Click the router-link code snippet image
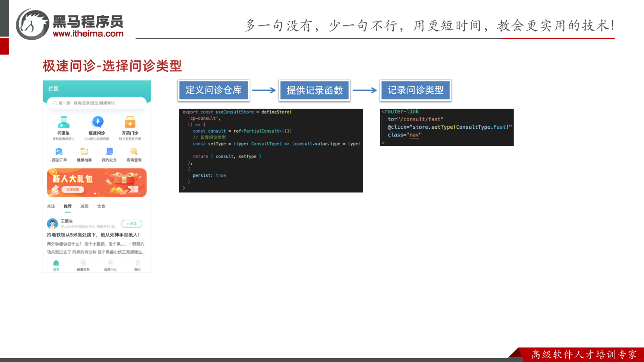Image resolution: width=644 pixels, height=362 pixels. [x=447, y=127]
